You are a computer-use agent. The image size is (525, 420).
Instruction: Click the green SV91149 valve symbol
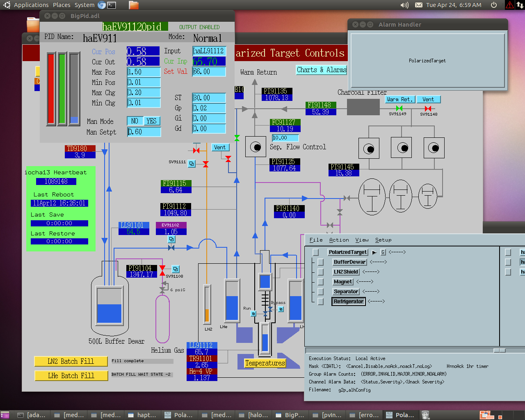coord(399,108)
